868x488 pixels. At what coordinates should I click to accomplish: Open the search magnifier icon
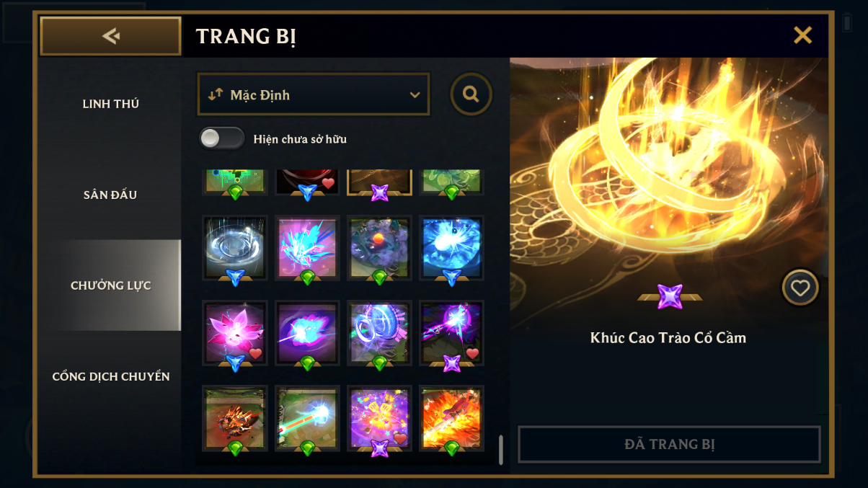(471, 94)
